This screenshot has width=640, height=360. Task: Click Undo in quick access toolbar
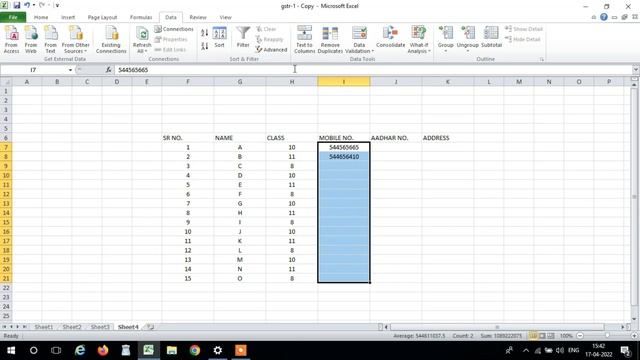click(27, 5)
